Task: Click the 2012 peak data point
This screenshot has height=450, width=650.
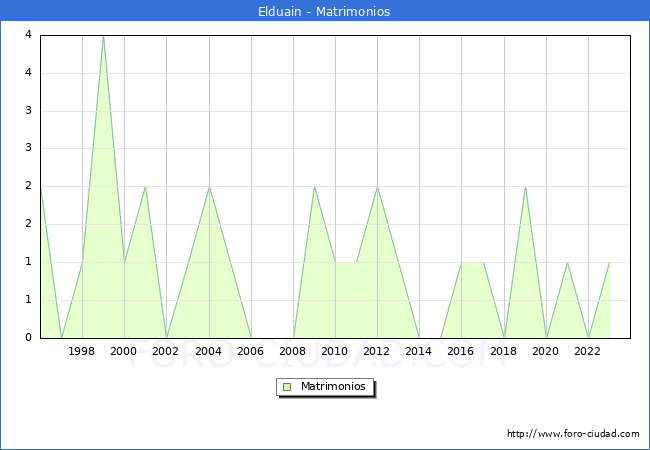Action: point(377,187)
